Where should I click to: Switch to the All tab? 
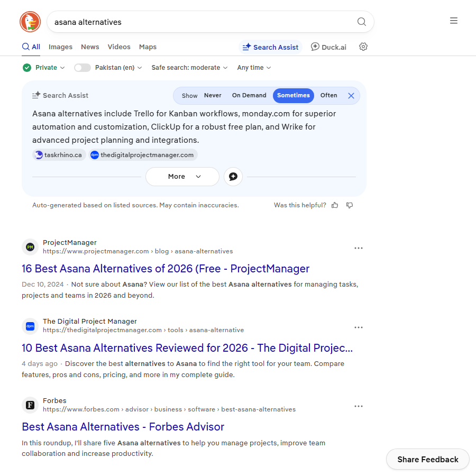pos(31,47)
